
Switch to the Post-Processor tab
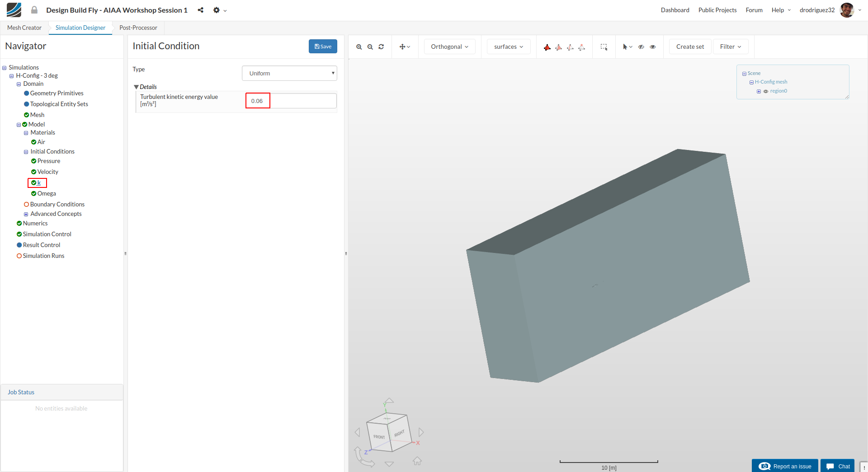click(x=138, y=28)
